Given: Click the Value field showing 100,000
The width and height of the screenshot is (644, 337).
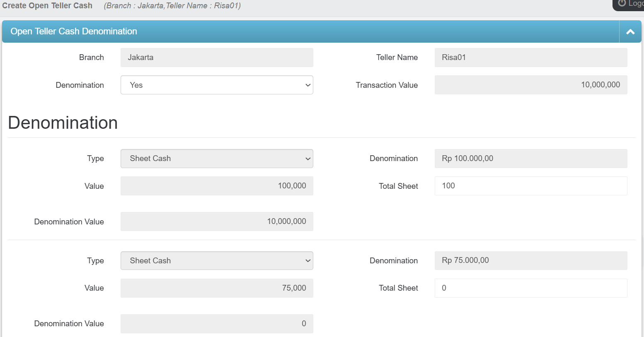Looking at the screenshot, I should (216, 186).
